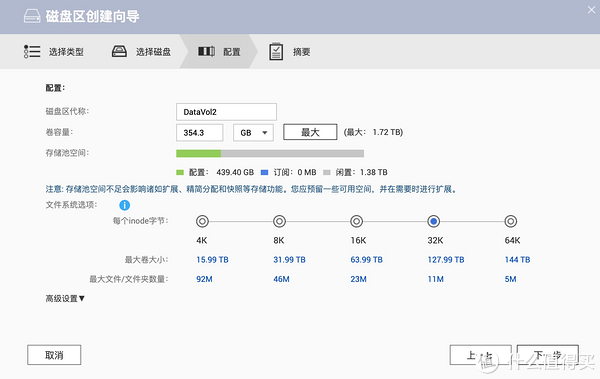Close the volume creation wizard
Viewport: 600px width, 379px height.
click(x=592, y=10)
